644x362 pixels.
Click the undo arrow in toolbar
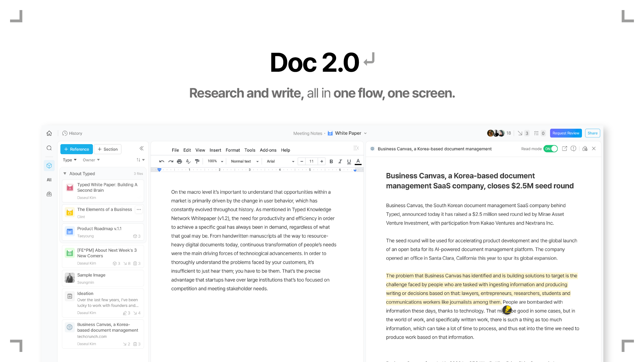162,162
